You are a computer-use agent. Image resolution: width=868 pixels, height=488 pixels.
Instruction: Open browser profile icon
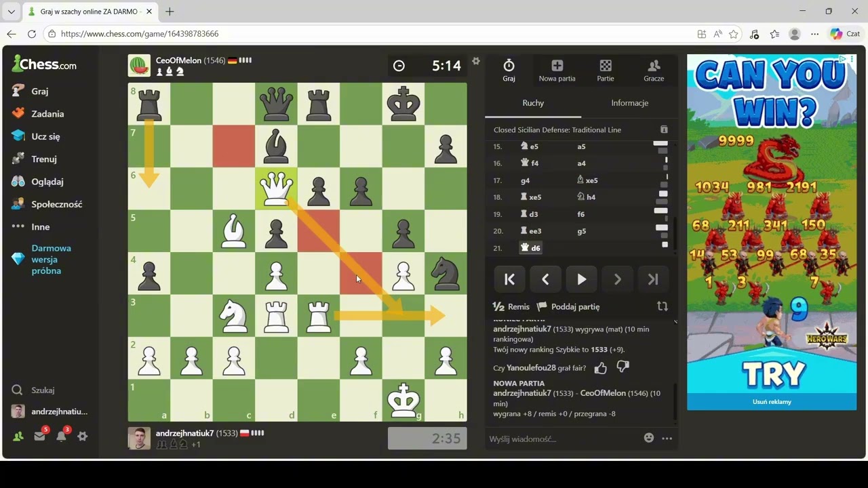point(795,34)
